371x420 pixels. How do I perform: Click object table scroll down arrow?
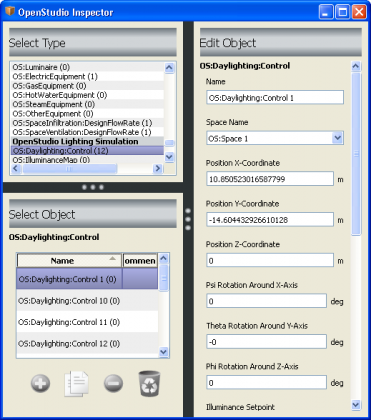pos(164,351)
